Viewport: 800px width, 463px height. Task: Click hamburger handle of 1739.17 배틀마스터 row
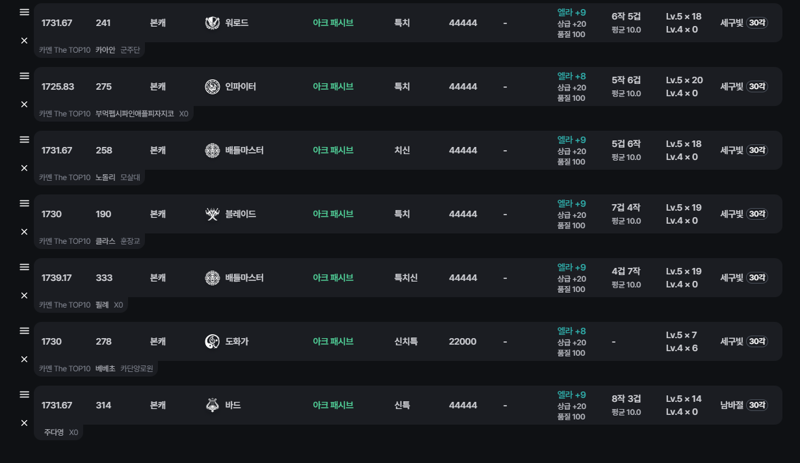click(x=24, y=267)
